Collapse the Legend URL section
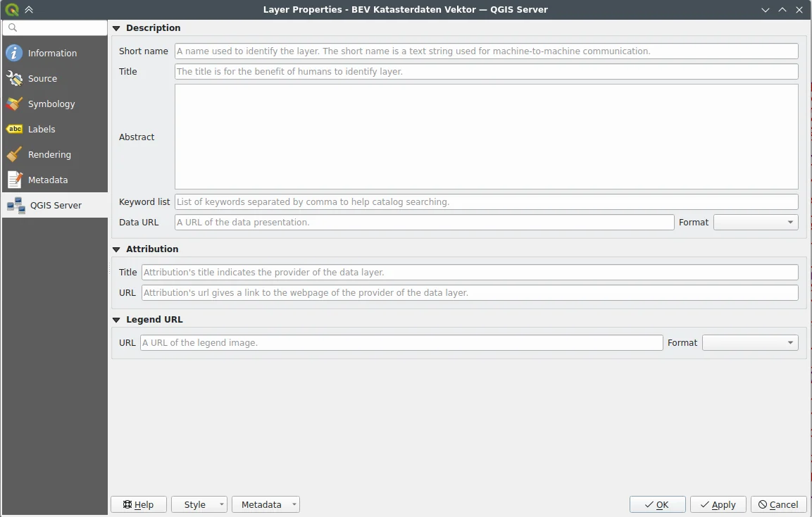Image resolution: width=812 pixels, height=517 pixels. coord(116,320)
